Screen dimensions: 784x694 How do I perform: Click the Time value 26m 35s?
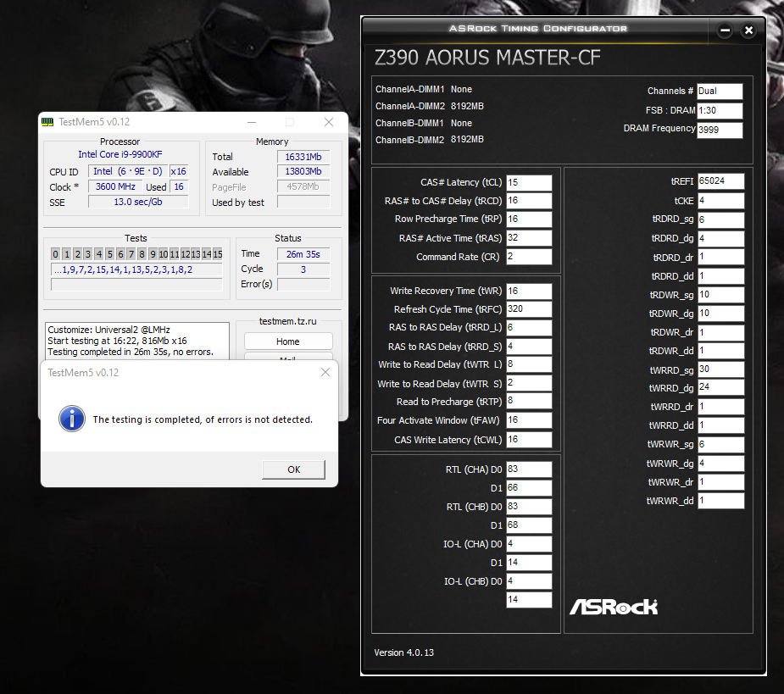tap(303, 254)
